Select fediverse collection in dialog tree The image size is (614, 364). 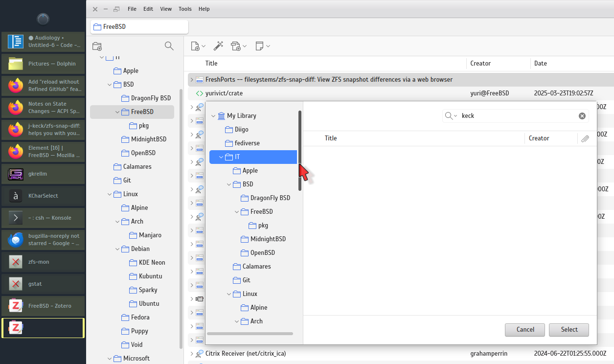[x=242, y=143]
